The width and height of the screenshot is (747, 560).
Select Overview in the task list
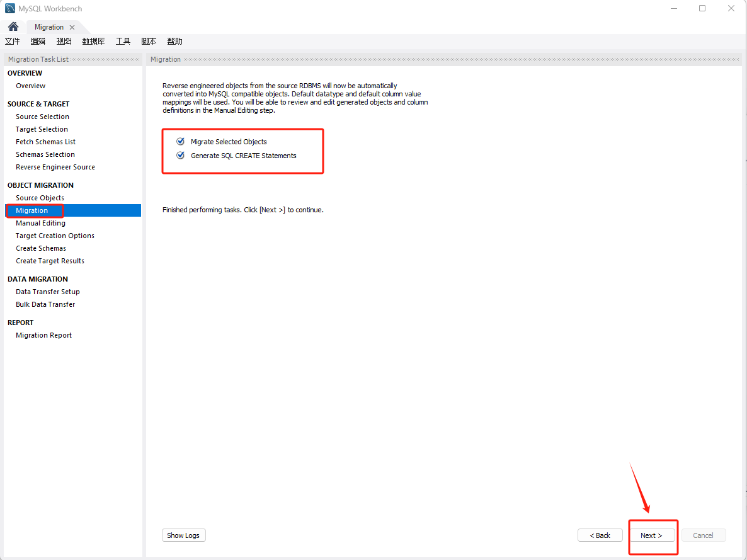(x=31, y=86)
